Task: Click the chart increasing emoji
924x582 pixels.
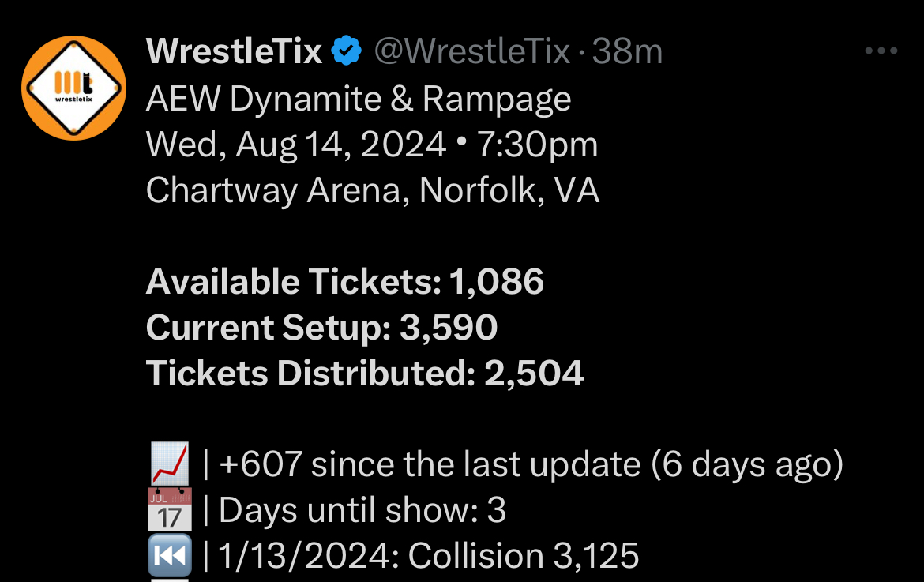Action: 169,465
